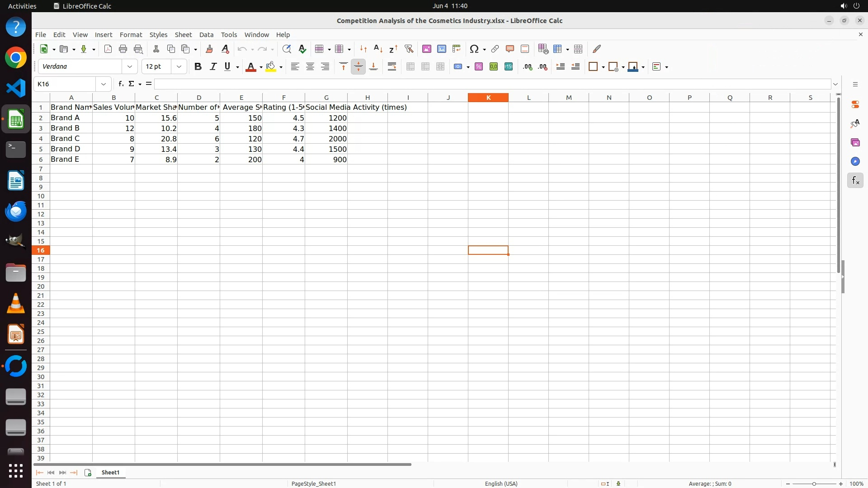Expand the Name Box dropdown arrow
Viewport: 868px width, 488px height.
pyautogui.click(x=104, y=84)
